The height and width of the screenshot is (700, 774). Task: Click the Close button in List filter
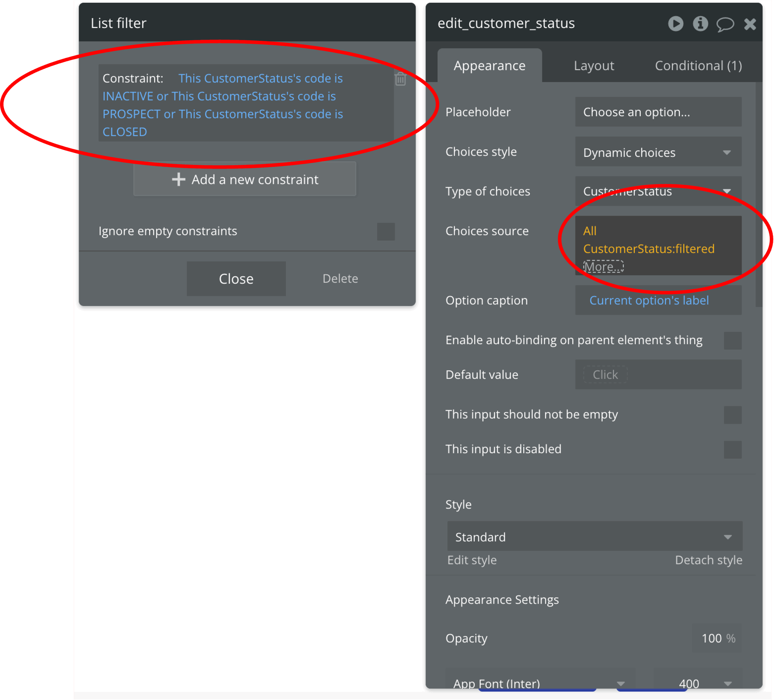click(x=236, y=279)
